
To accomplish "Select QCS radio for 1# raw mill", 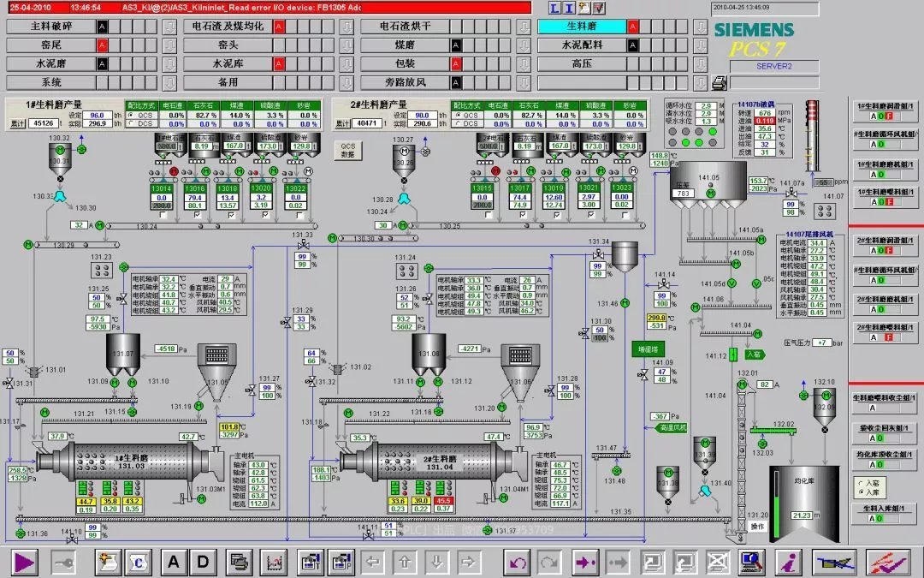I will [x=130, y=114].
